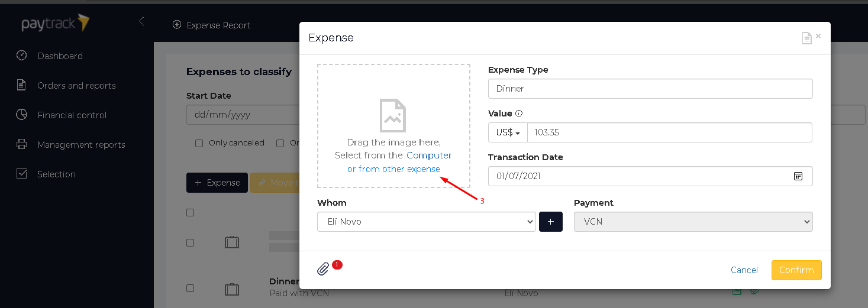Toggle the Only canceled checkbox
868x308 pixels.
[x=199, y=143]
